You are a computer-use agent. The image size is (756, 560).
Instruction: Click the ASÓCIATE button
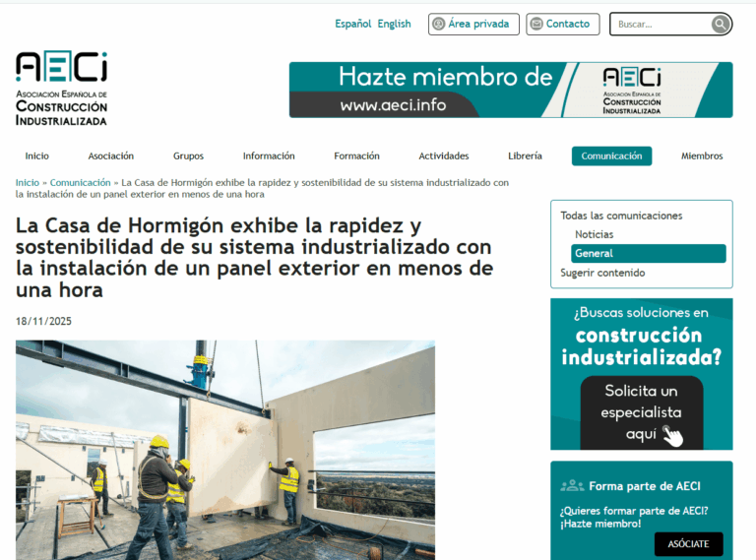[x=688, y=543]
